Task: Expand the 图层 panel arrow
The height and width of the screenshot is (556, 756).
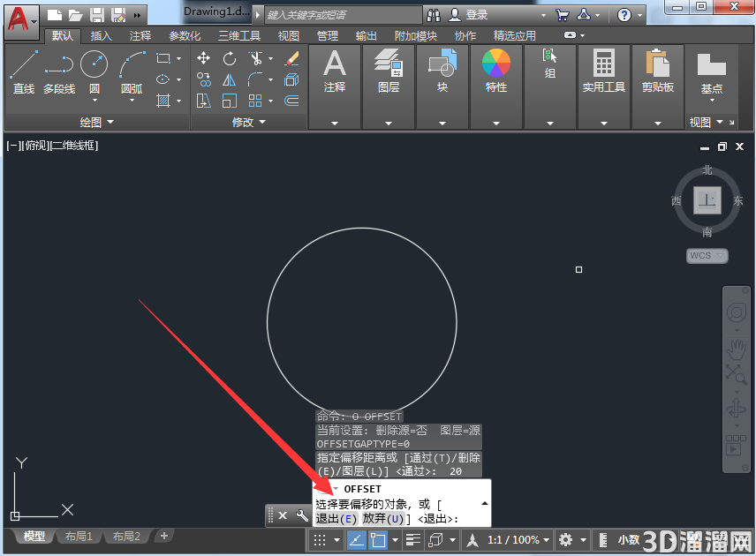Action: 389,124
